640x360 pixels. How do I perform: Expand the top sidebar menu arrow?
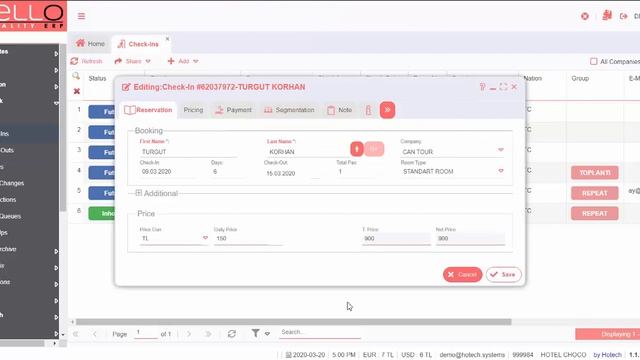point(56,53)
